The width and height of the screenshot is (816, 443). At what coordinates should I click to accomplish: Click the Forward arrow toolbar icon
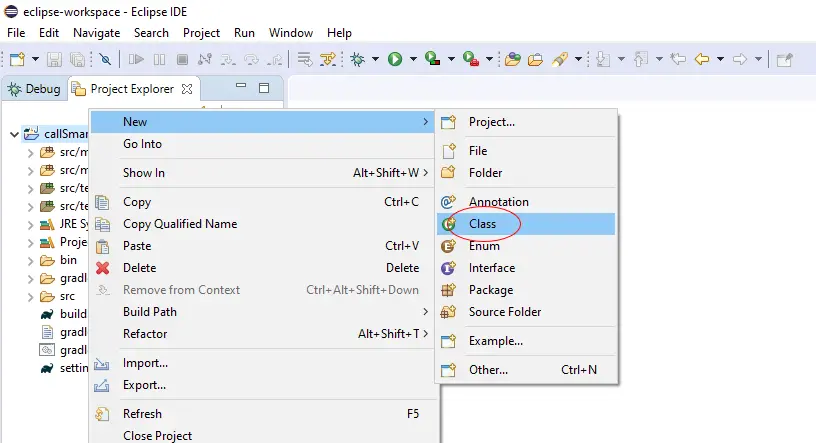coord(740,59)
